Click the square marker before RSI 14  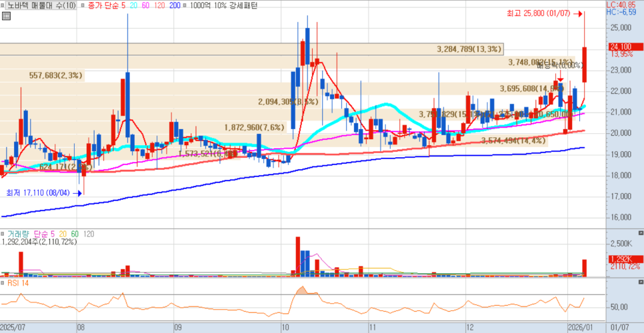3,284
